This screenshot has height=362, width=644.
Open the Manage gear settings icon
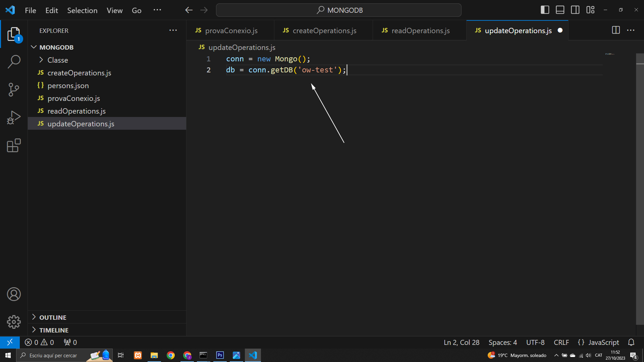click(14, 322)
